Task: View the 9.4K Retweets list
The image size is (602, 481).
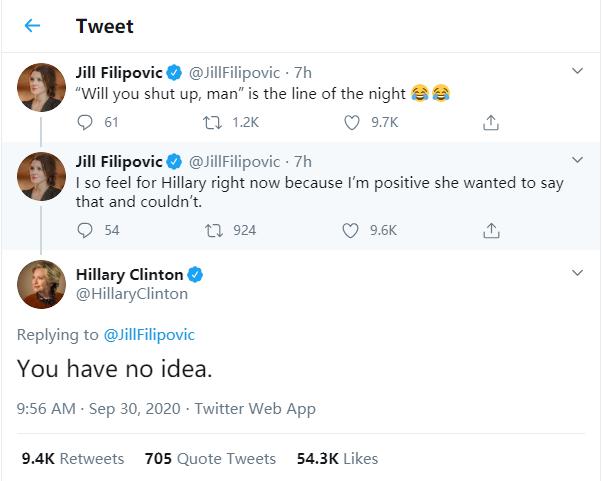Action: point(73,458)
